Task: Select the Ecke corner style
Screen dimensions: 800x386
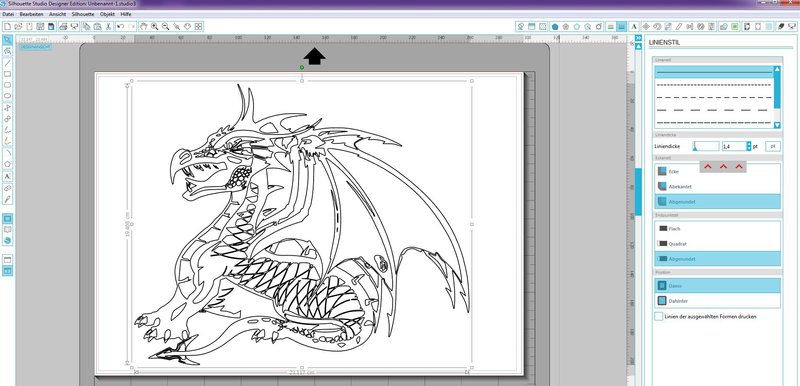Action: 717,171
